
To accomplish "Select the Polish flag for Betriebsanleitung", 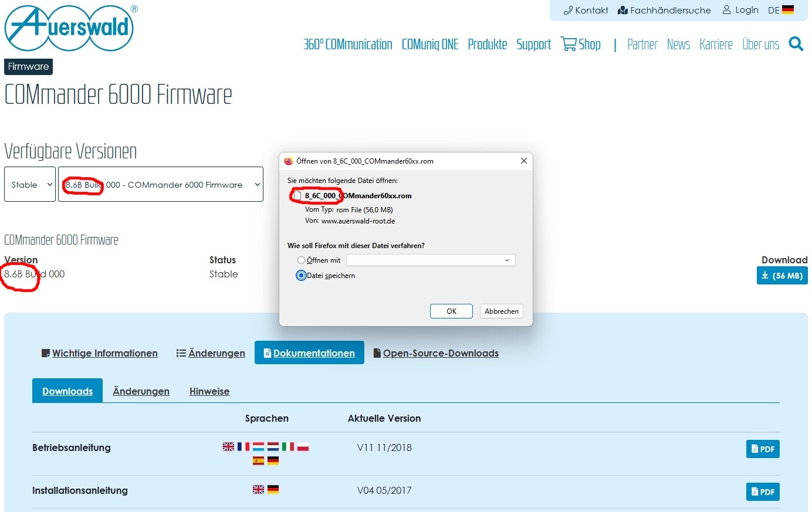I will [303, 446].
